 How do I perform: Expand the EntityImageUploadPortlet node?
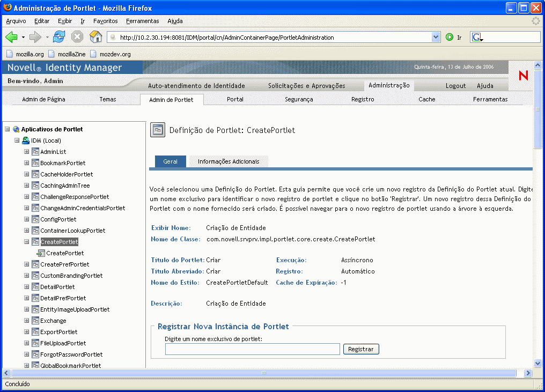(x=26, y=309)
